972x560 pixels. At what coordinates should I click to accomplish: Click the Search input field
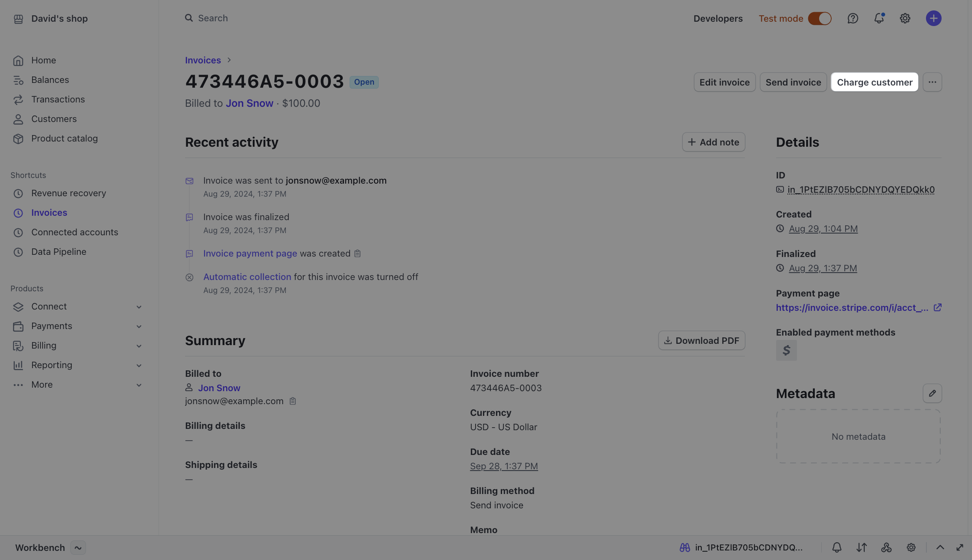point(213,18)
